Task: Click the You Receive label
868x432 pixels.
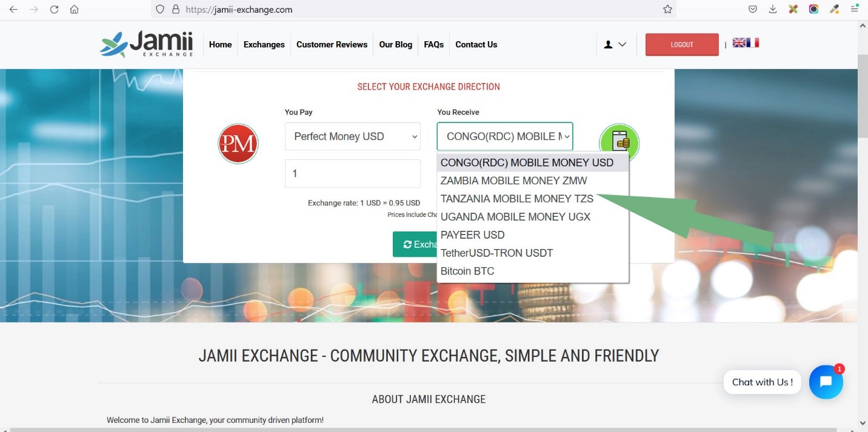Action: pos(458,112)
